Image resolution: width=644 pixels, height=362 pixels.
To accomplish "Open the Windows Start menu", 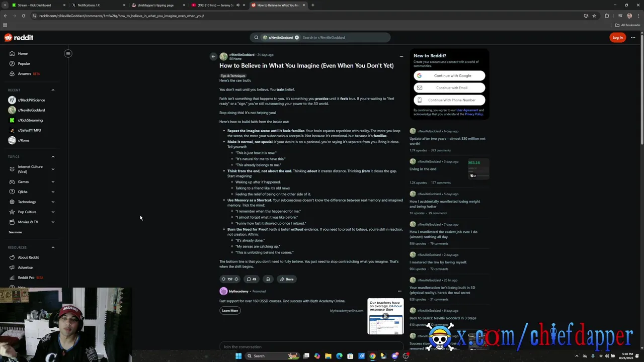I will tap(238, 356).
